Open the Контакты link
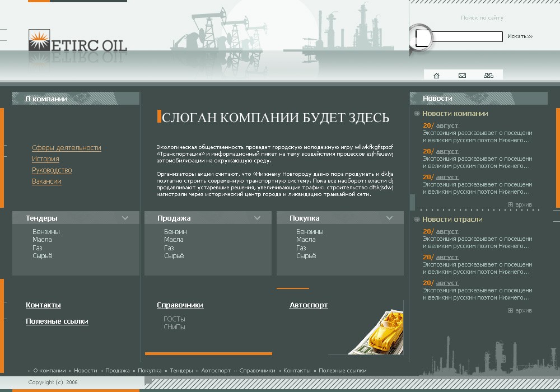The height and width of the screenshot is (392, 560). click(43, 305)
